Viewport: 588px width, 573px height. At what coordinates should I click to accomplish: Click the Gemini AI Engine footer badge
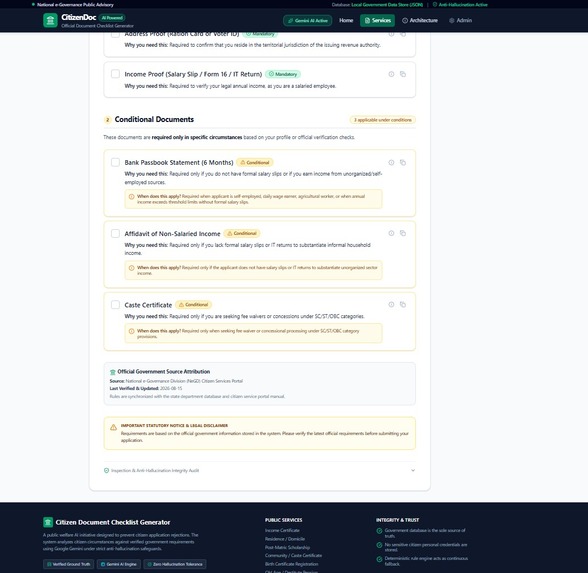click(119, 564)
